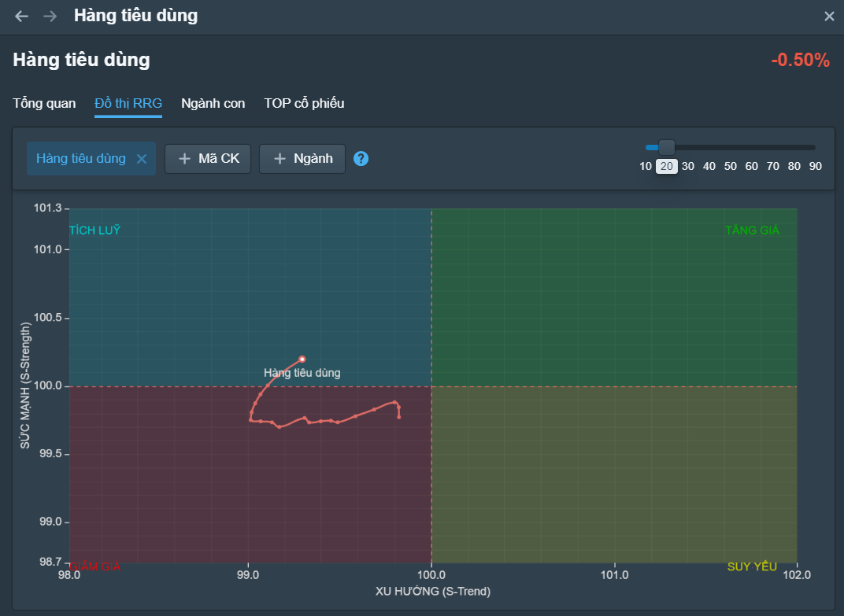Click the latest RRG data point marker
The image size is (844, 616).
pyautogui.click(x=302, y=359)
